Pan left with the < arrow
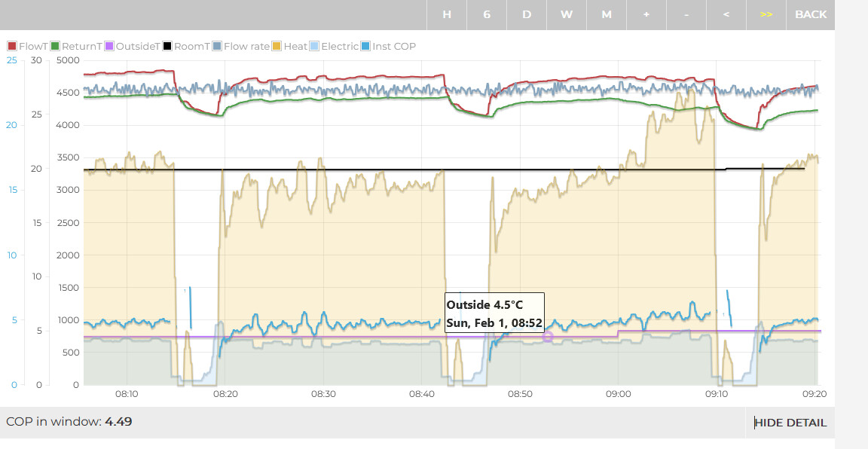The height and width of the screenshot is (449, 868). tap(726, 14)
